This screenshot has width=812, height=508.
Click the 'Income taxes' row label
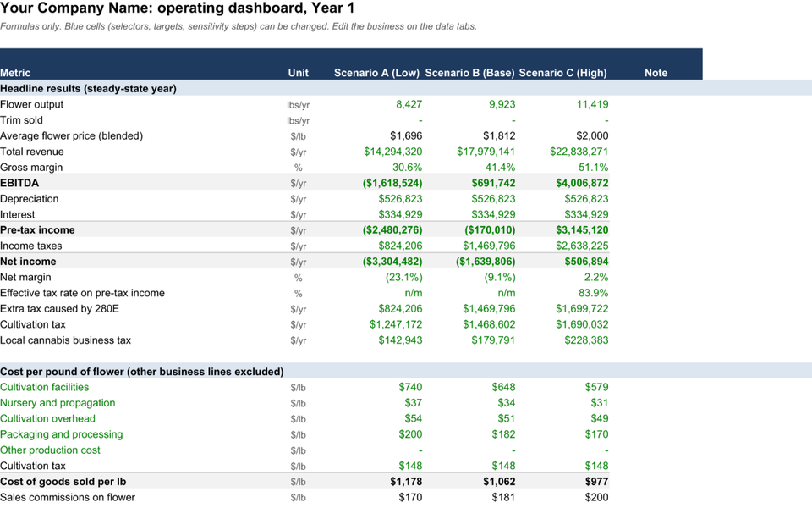coord(31,246)
